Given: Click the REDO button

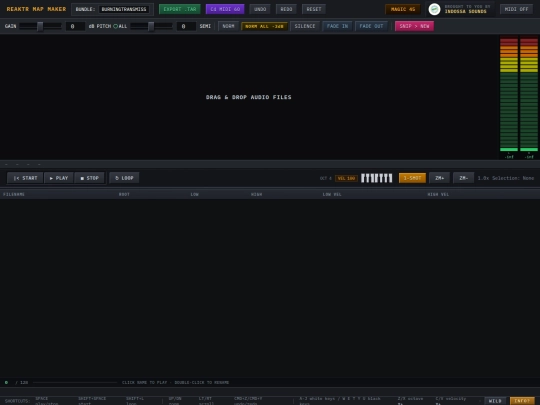Looking at the screenshot, I should coord(286,9).
